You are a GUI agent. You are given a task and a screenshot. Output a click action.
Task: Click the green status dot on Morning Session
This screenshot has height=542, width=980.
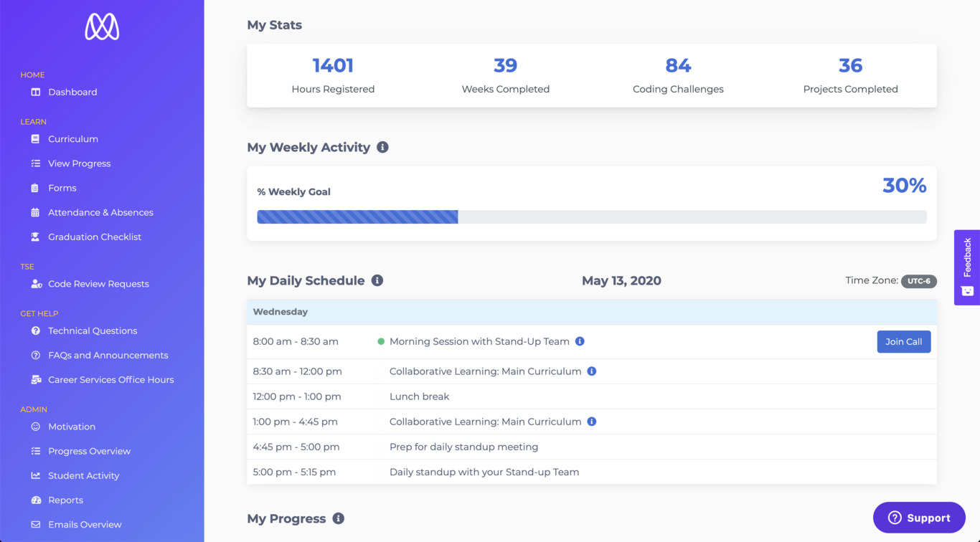(381, 341)
